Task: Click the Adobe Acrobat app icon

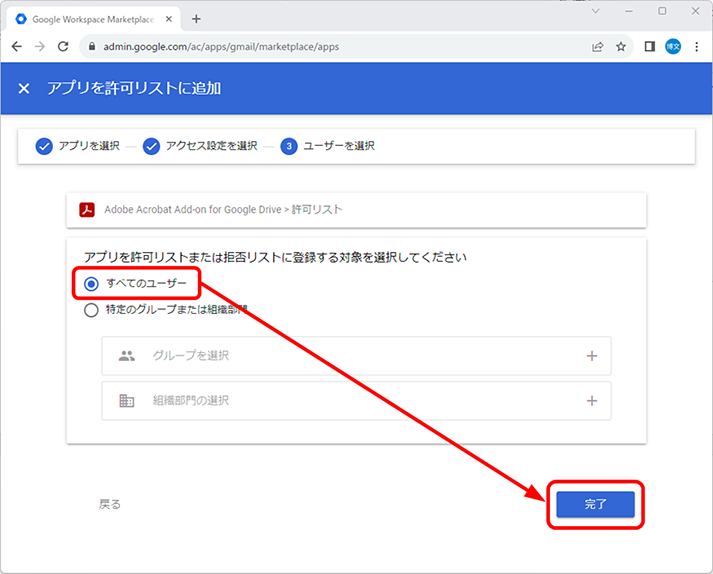Action: point(87,210)
